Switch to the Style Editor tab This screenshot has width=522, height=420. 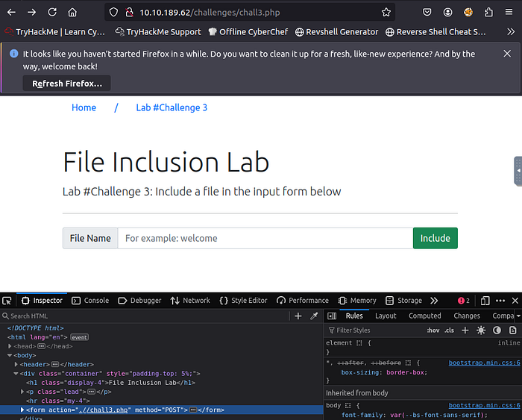(243, 301)
